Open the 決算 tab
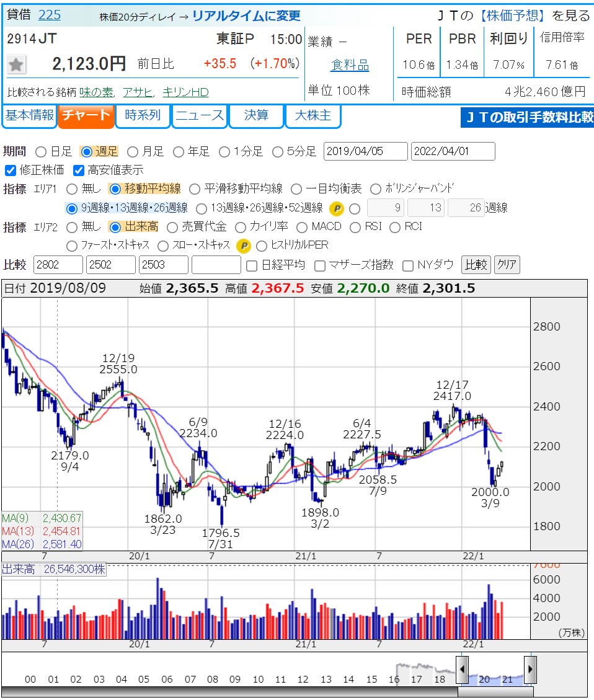The image size is (594, 700). click(x=256, y=116)
